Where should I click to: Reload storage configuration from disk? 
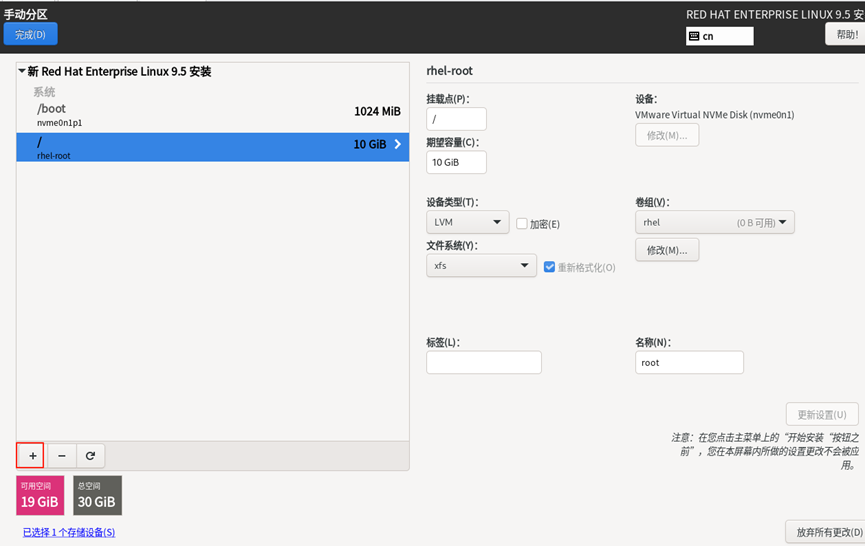(90, 456)
